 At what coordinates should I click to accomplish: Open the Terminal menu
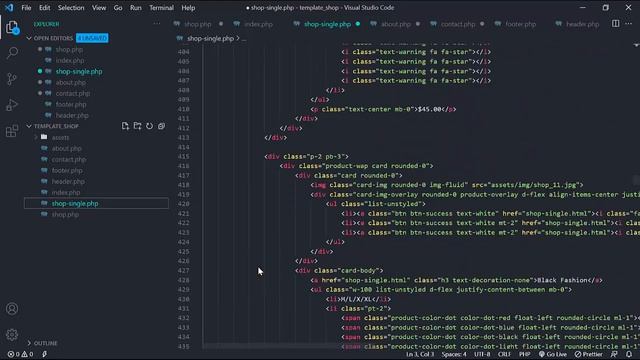tap(161, 8)
